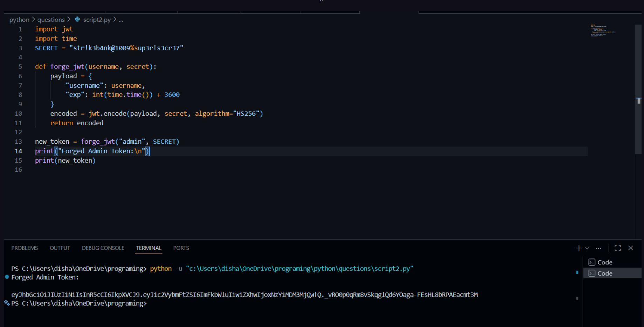Switch to the PROBLEMS tab
Image resolution: width=644 pixels, height=327 pixels.
coord(25,248)
